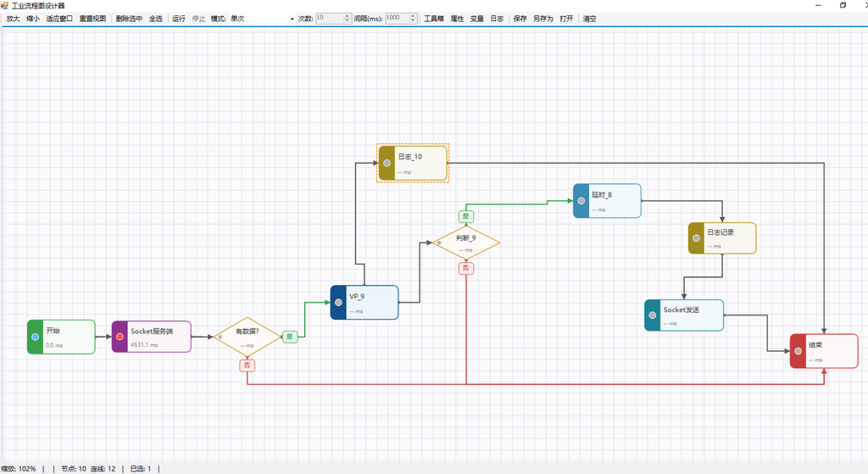Click the 间隔(ms) interval input field

397,19
